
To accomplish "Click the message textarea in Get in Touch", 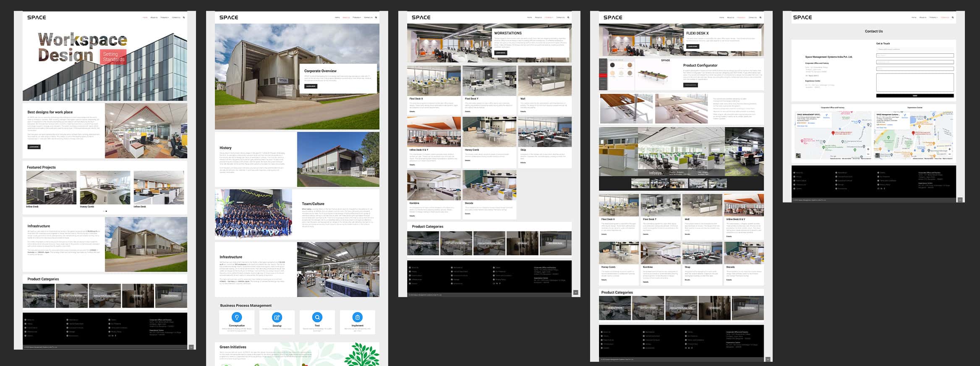I will pos(915,82).
